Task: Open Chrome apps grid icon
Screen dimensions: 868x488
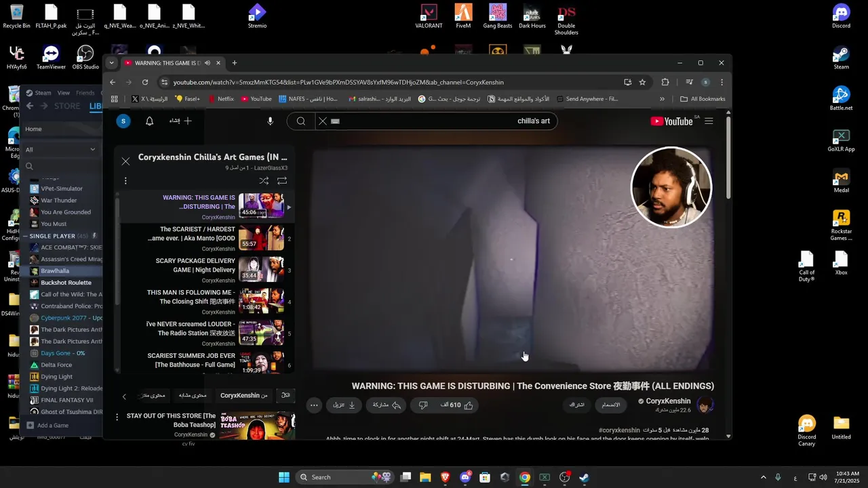Action: click(115, 99)
